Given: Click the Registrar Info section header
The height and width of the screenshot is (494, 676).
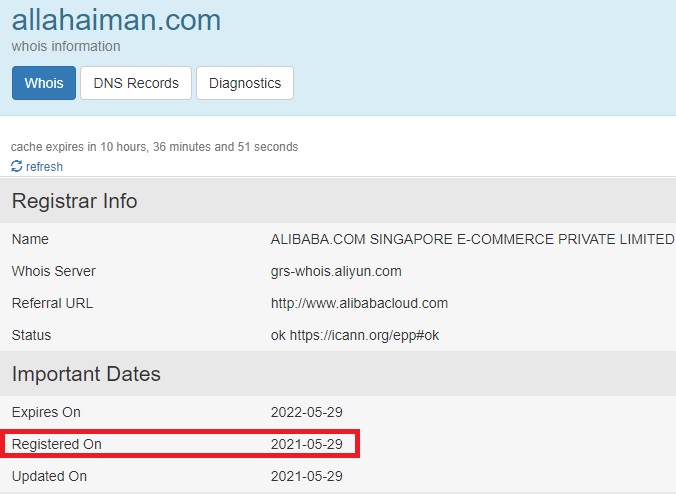Looking at the screenshot, I should pos(75,201).
